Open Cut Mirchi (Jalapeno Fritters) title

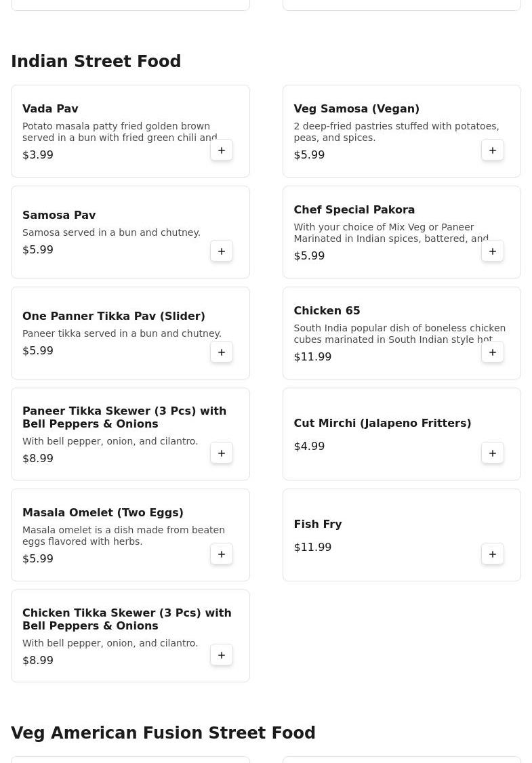[382, 424]
